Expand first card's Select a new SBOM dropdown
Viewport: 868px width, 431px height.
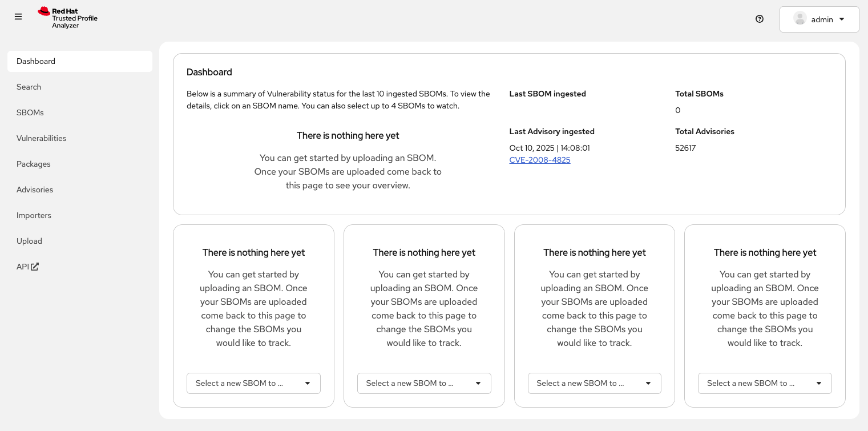point(253,383)
